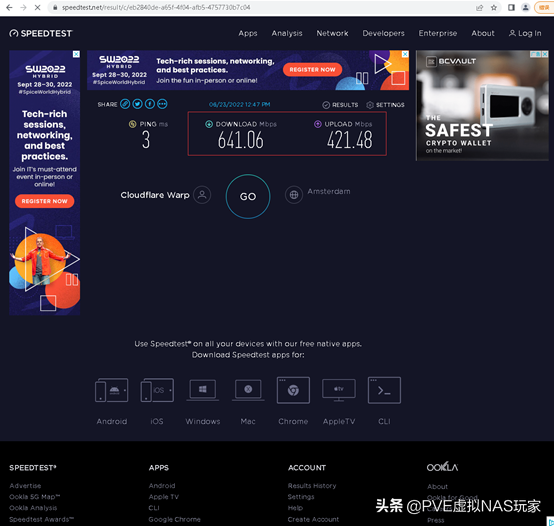Open the Android app icon

coord(112,390)
